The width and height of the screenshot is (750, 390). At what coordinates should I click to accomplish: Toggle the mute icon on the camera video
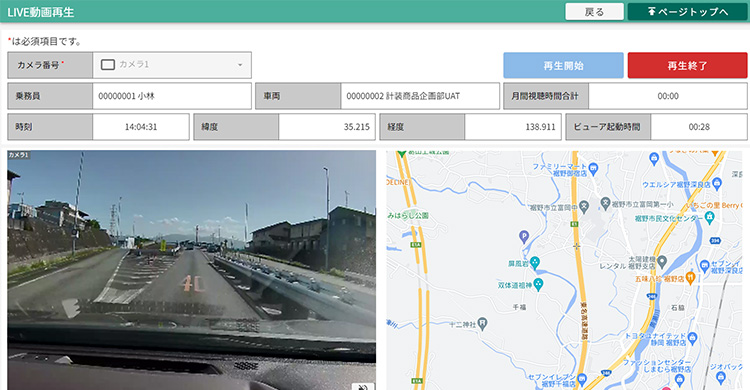coord(363,386)
